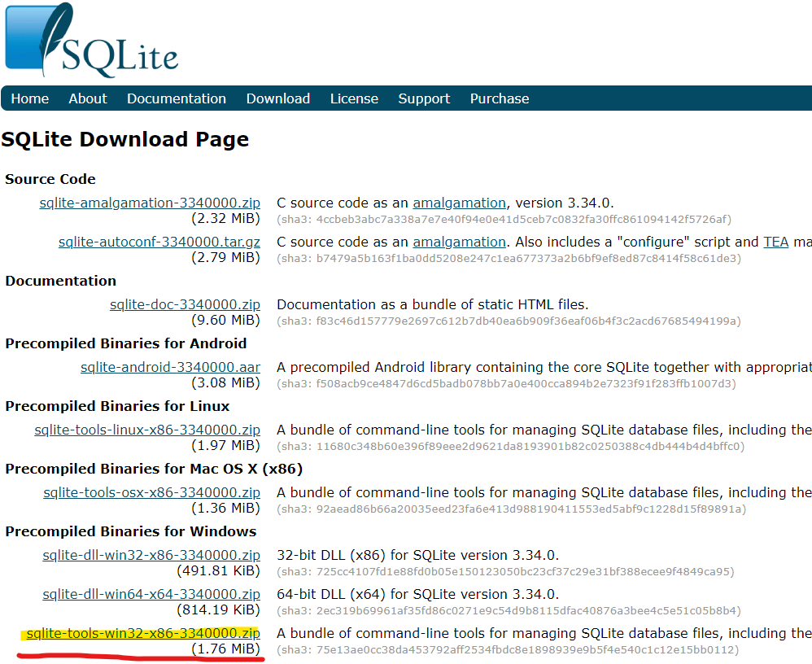Open the Support page
The height and width of the screenshot is (664, 812).
click(423, 98)
